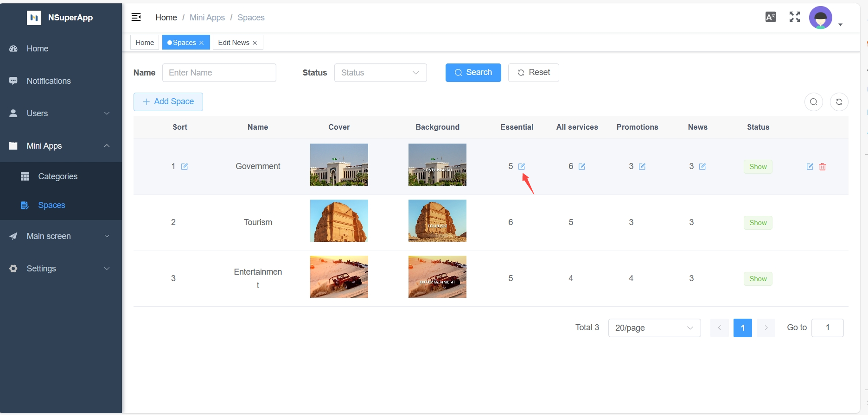Open the Status filter dropdown
The width and height of the screenshot is (868, 415).
pos(380,73)
